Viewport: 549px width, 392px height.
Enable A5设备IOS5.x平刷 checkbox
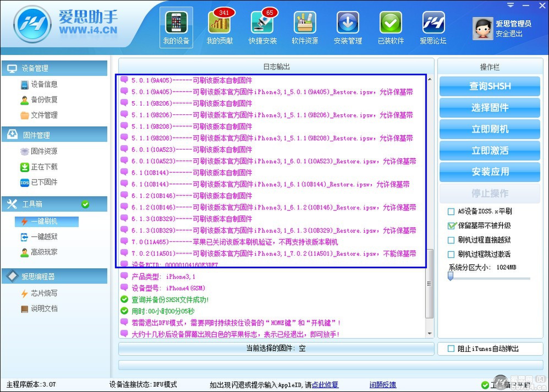(x=451, y=211)
